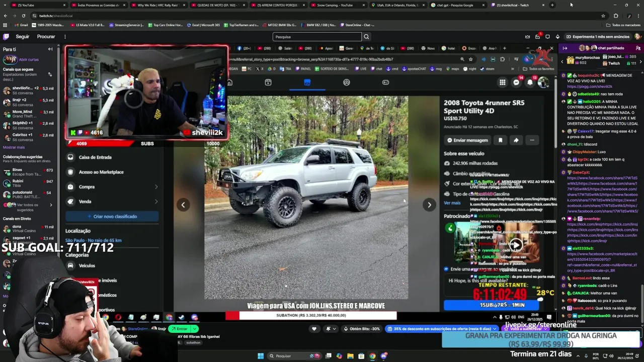Select Acesso ao Marketplace in sidebar

[112, 172]
